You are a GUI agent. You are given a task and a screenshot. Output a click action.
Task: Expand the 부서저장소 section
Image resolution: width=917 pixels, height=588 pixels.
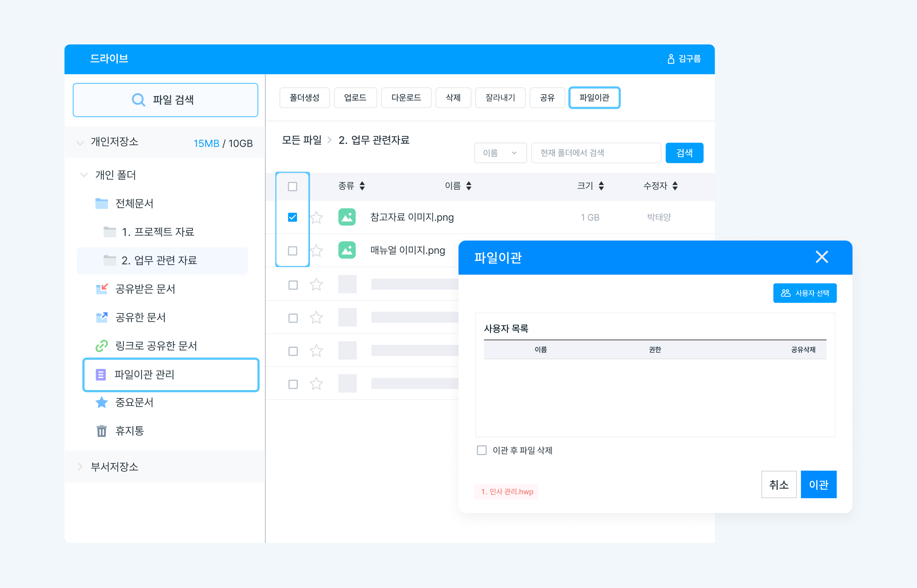point(80,467)
